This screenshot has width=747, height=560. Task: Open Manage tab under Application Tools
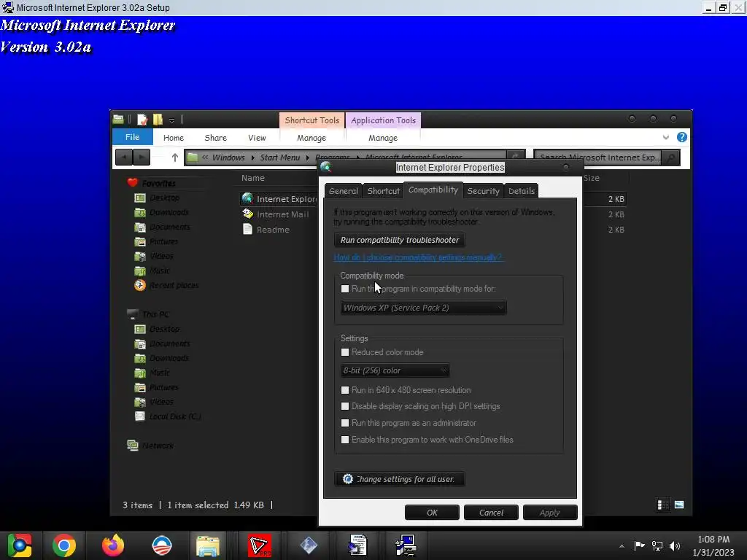point(382,138)
